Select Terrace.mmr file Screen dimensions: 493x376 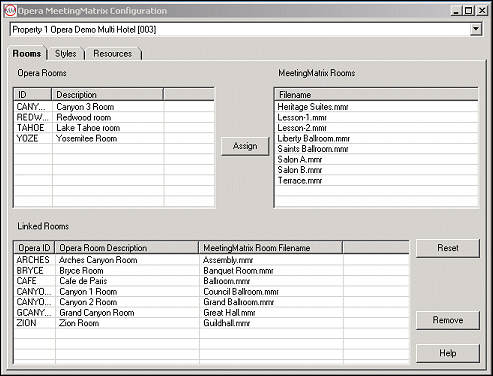pyautogui.click(x=376, y=180)
